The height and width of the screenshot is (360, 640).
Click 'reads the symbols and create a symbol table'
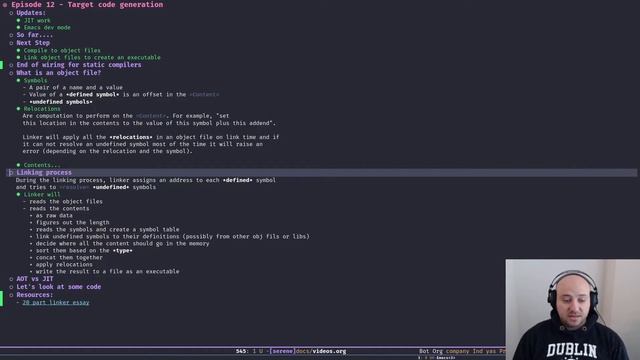(x=107, y=229)
